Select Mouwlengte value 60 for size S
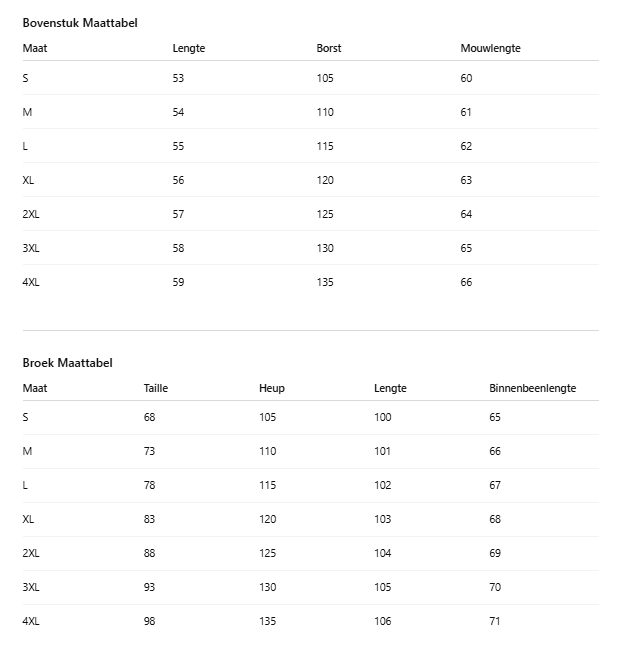This screenshot has width=627, height=663. (466, 78)
